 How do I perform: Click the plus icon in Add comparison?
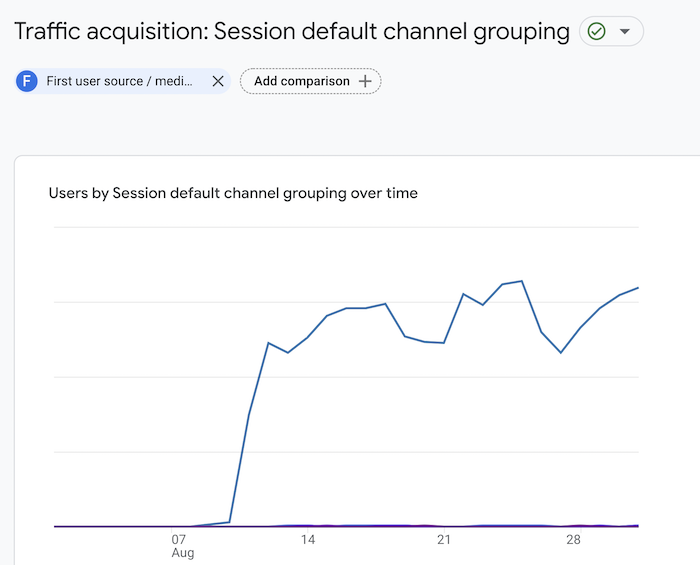pyautogui.click(x=365, y=81)
